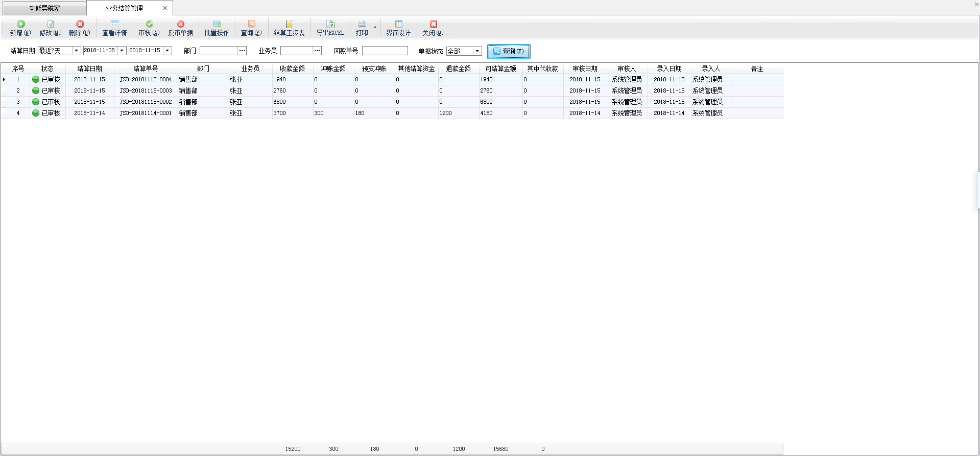This screenshot has width=980, height=456.
Task: Switch to the 功能导航窗 tab
Action: point(44,8)
